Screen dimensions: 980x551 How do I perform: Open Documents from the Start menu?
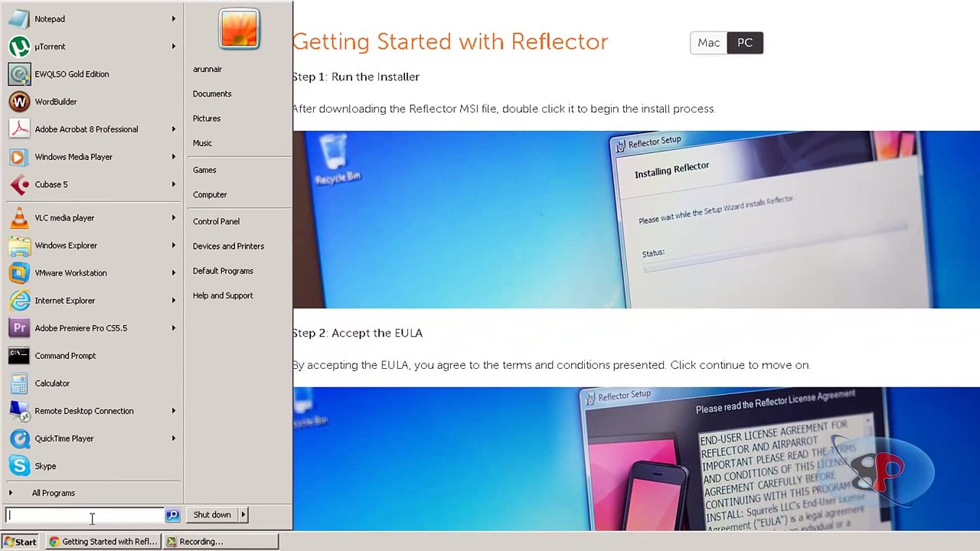coord(212,94)
